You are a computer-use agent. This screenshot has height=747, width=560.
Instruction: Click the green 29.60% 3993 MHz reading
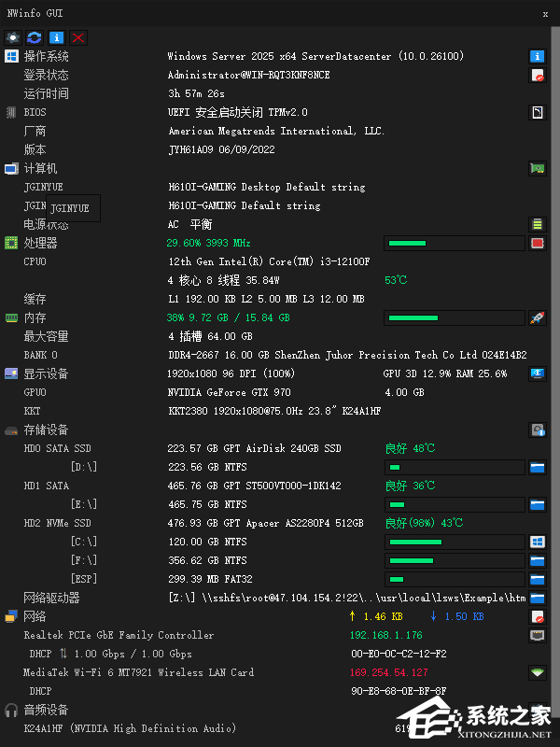208,243
